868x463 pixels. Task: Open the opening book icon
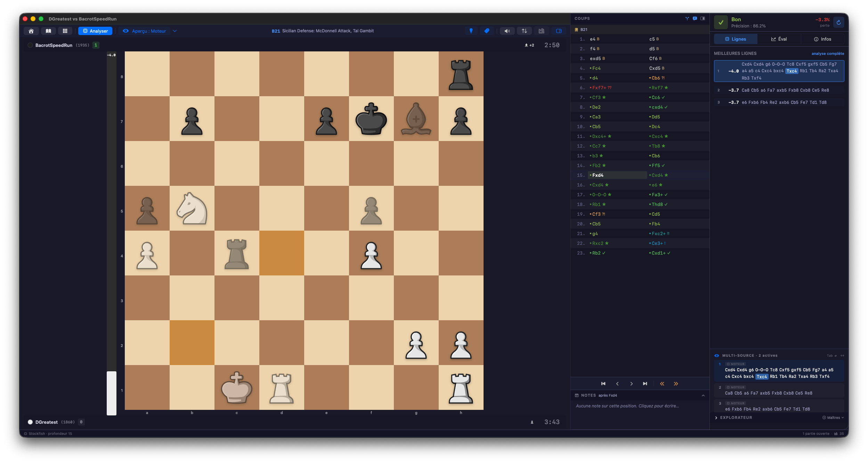pyautogui.click(x=48, y=31)
